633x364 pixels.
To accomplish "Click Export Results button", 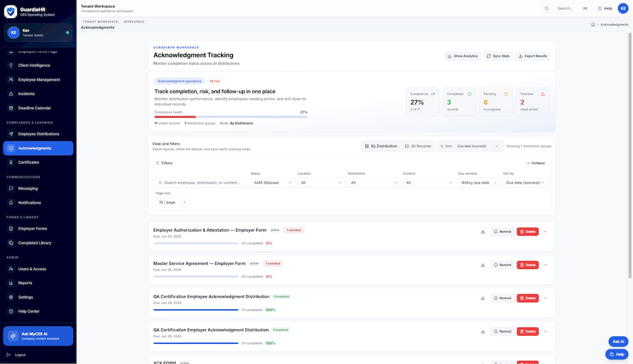I will click(x=533, y=56).
